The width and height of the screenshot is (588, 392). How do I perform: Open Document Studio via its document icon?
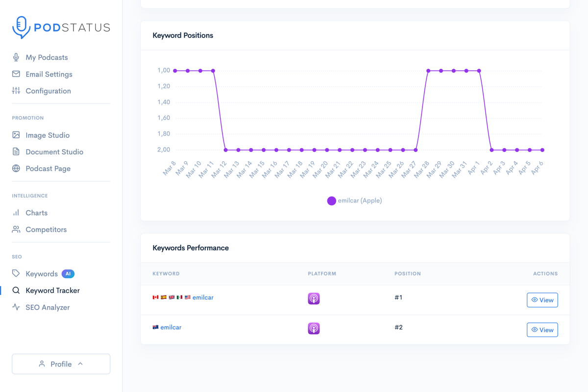click(x=16, y=151)
